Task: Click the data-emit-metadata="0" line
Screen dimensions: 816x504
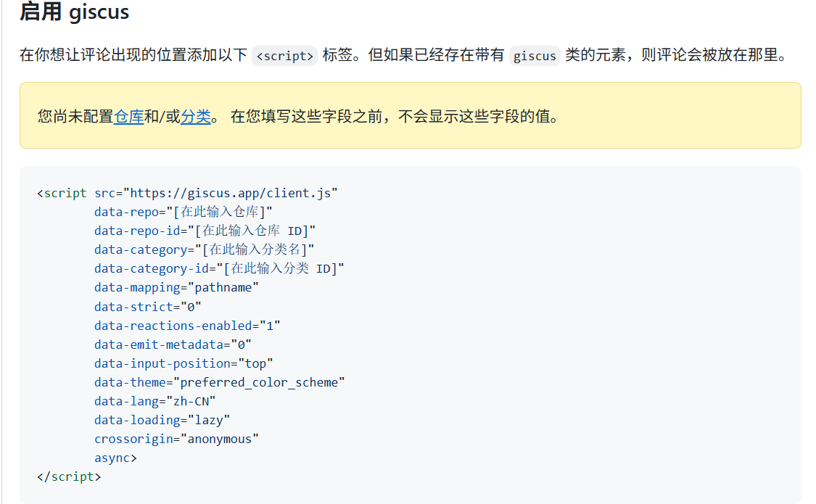Action: pyautogui.click(x=173, y=344)
